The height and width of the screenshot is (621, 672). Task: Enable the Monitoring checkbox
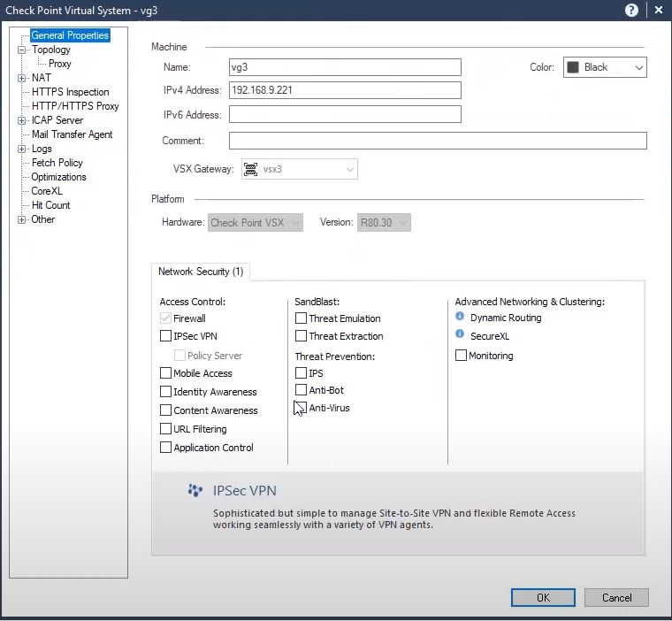[x=461, y=355]
